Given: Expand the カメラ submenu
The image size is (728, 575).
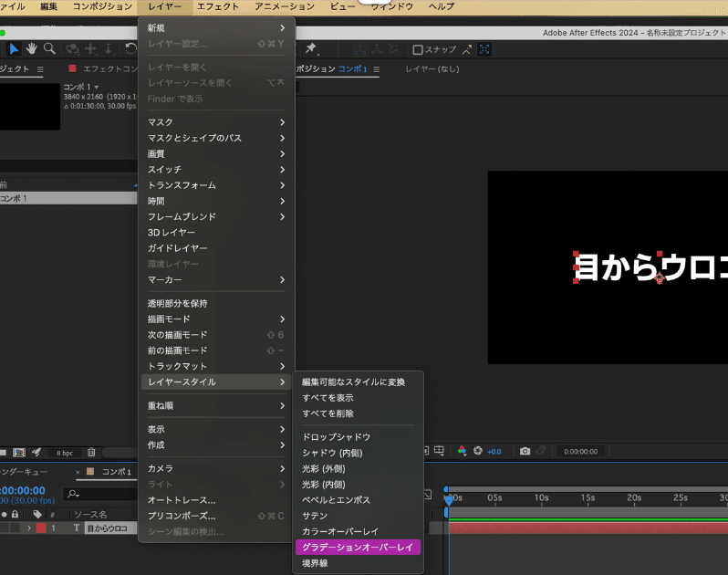Looking at the screenshot, I should pos(216,468).
